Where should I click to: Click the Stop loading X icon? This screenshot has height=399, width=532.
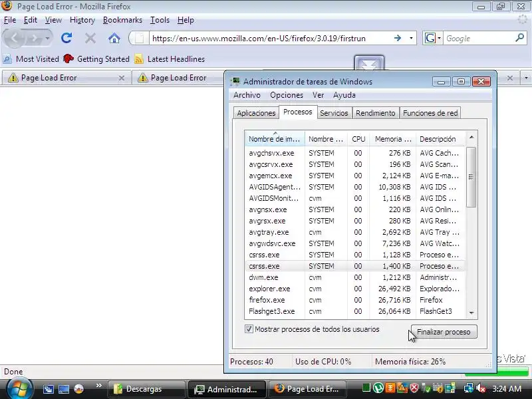[90, 39]
